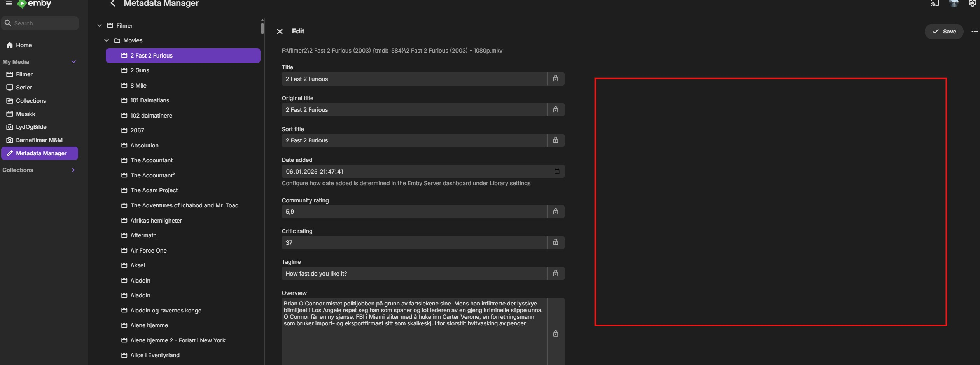Go to Home in sidebar
Image resolution: width=980 pixels, height=365 pixels.
(x=24, y=45)
